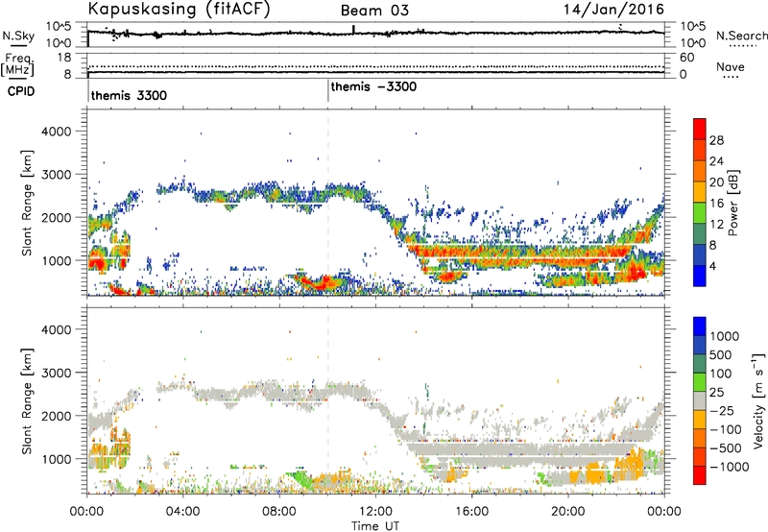Click the 'Time UT' axis title
Screen dimensions: 768x532
click(x=375, y=525)
